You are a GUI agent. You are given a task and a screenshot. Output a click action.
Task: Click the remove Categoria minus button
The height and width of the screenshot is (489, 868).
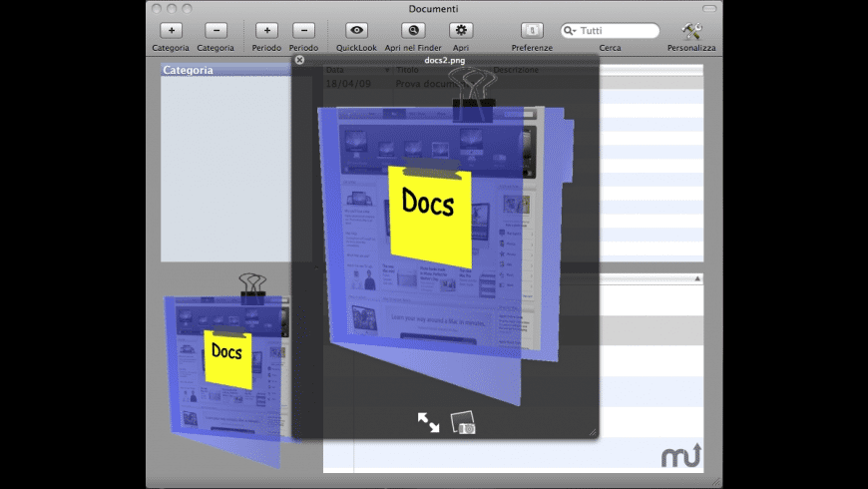point(216,31)
